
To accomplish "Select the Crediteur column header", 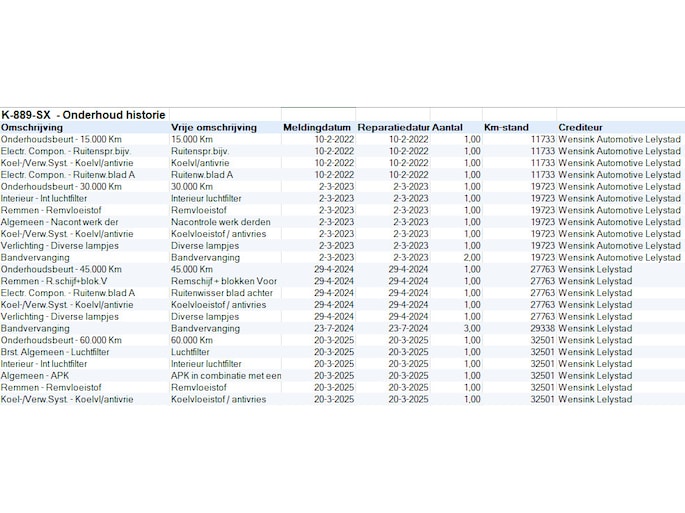I will [x=580, y=128].
